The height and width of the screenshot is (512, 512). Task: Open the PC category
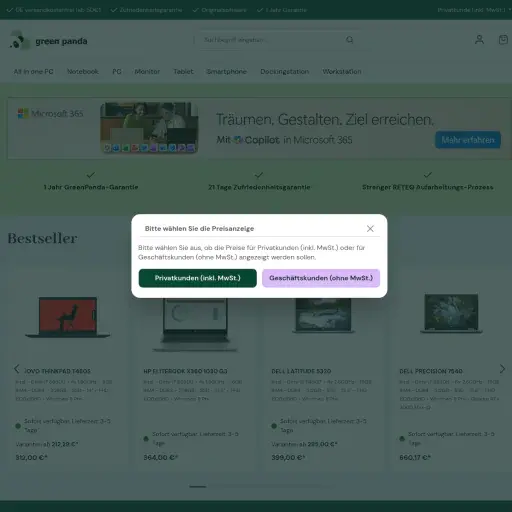click(117, 72)
